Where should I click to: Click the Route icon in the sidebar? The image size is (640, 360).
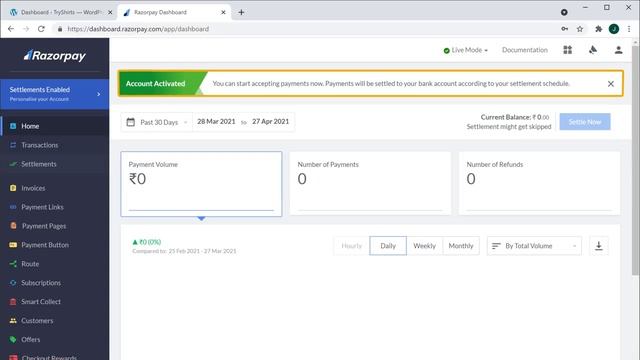[x=13, y=264]
